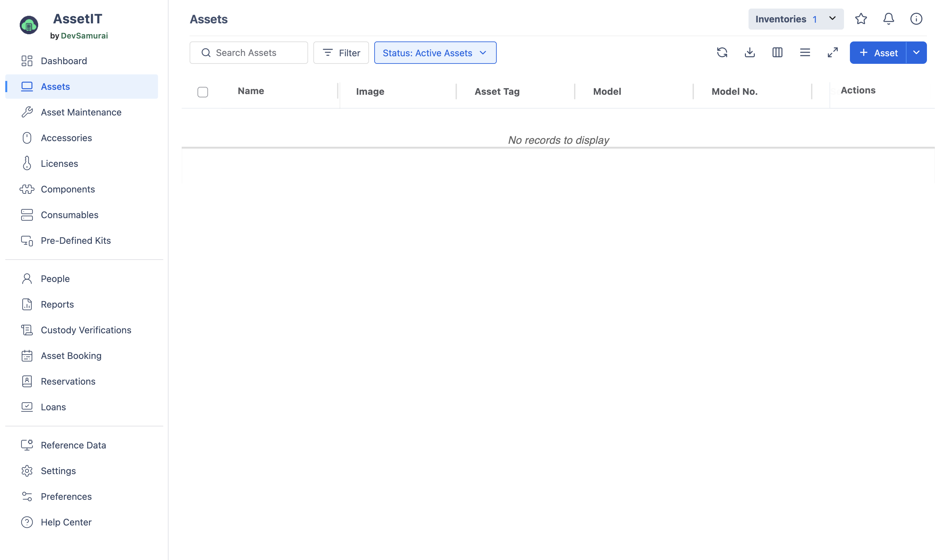Open Reservations from sidebar
The height and width of the screenshot is (560, 948).
68,381
